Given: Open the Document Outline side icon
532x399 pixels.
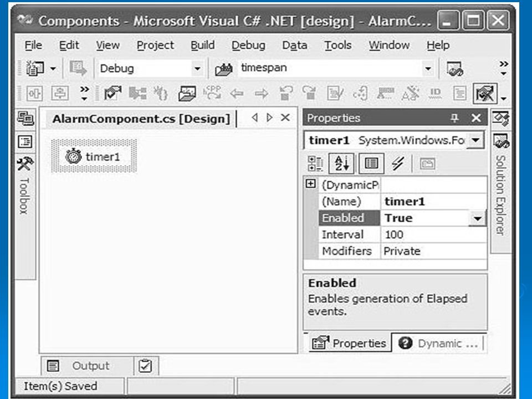Looking at the screenshot, I should pos(25,142).
